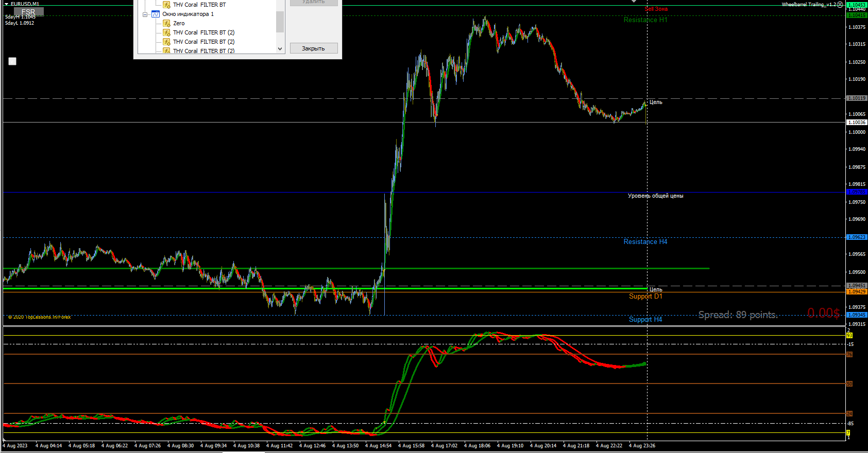The height and width of the screenshot is (453, 868).
Task: Click the 1.10250 price scale value
Action: tap(857, 62)
